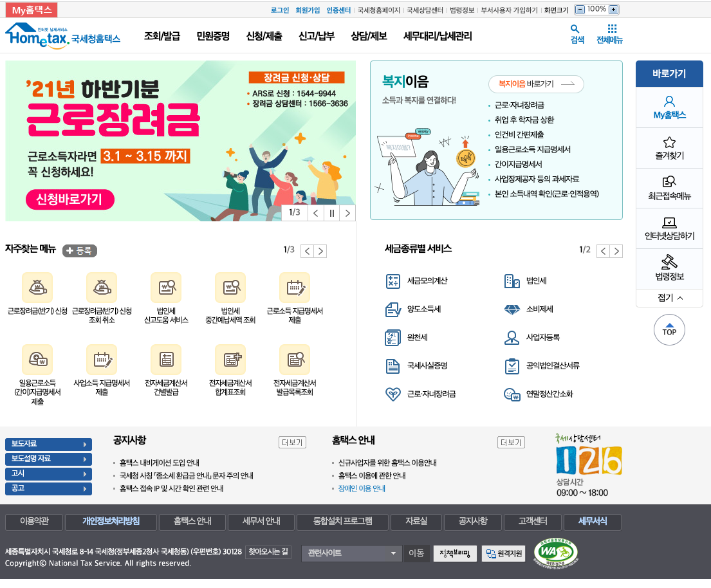Viewport: 711px width, 588px height.
Task: Open 연말정산간소화 service
Action: click(539, 394)
